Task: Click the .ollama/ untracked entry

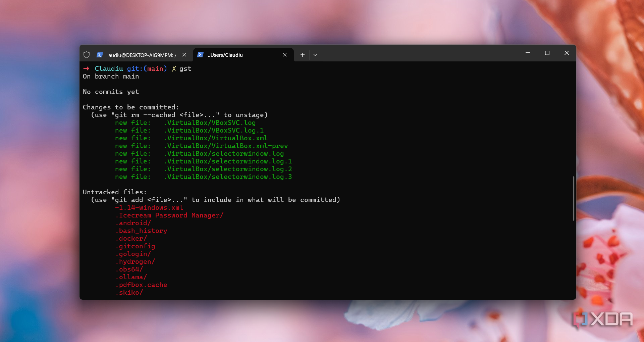Action: point(131,277)
